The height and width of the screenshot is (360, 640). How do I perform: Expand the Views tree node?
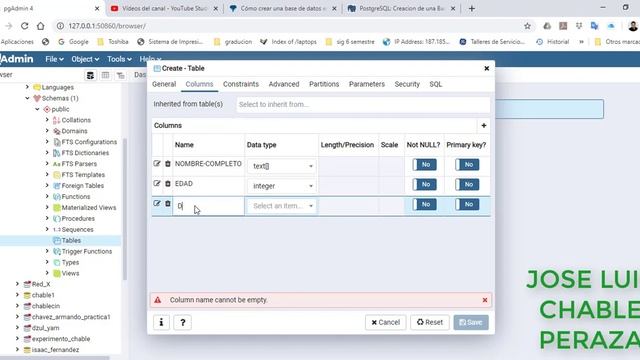[47, 273]
